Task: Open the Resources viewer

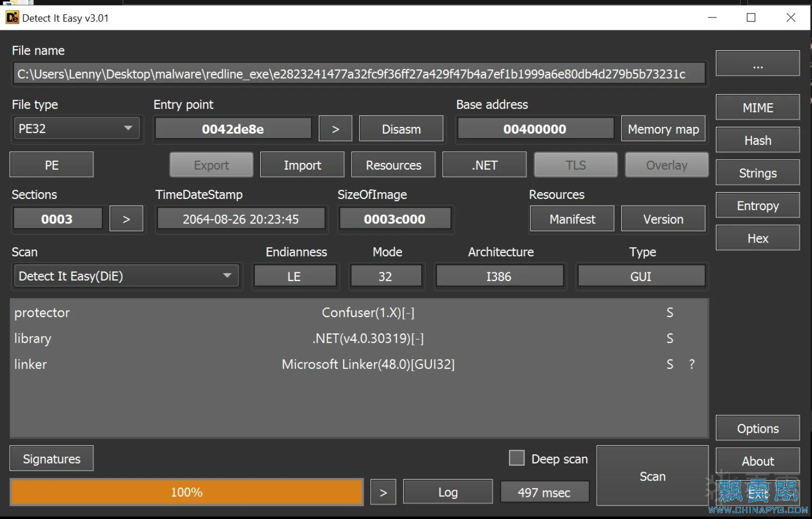Action: tap(393, 164)
